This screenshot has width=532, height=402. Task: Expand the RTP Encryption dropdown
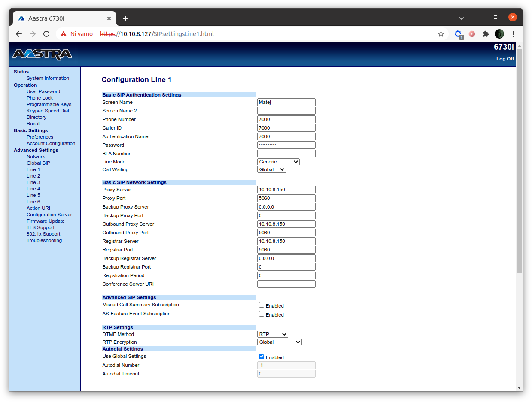279,342
